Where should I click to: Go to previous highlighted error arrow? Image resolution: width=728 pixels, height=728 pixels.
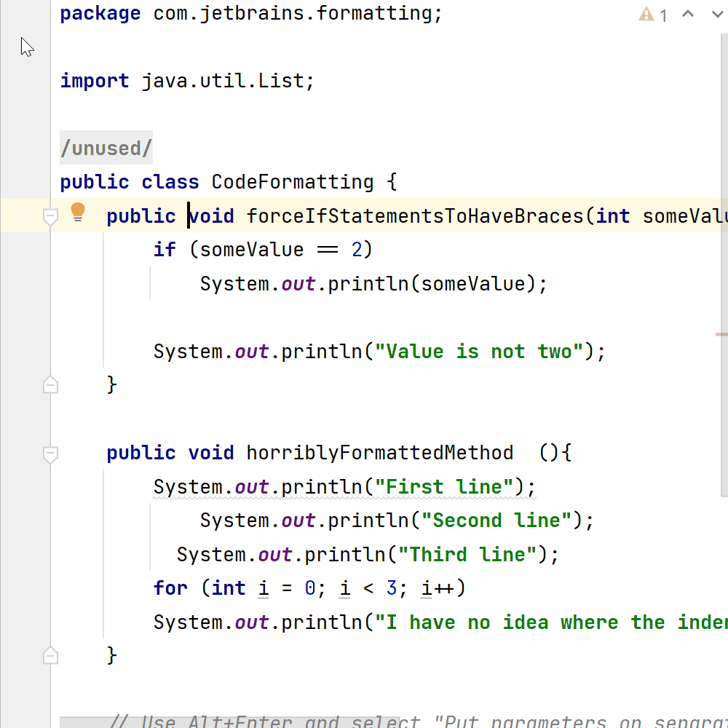(688, 14)
